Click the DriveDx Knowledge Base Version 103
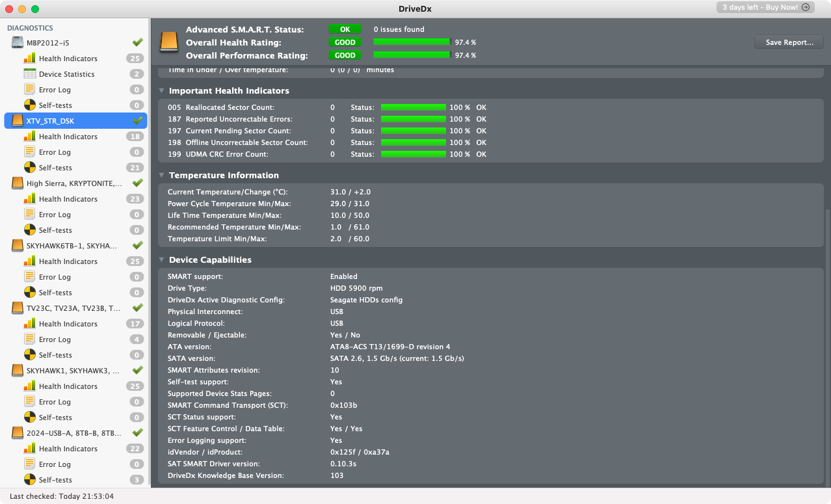Viewport: 831px width, 504px height. tap(337, 475)
